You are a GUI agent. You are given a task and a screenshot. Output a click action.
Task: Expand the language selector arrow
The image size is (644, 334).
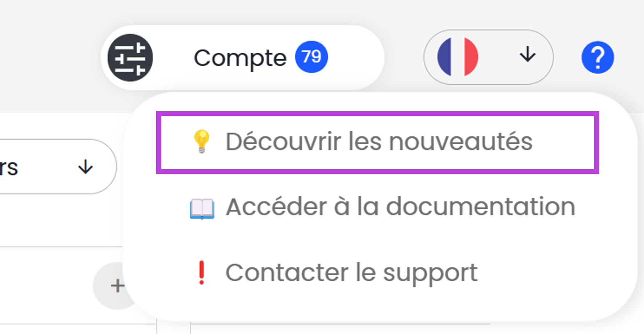[x=527, y=56]
